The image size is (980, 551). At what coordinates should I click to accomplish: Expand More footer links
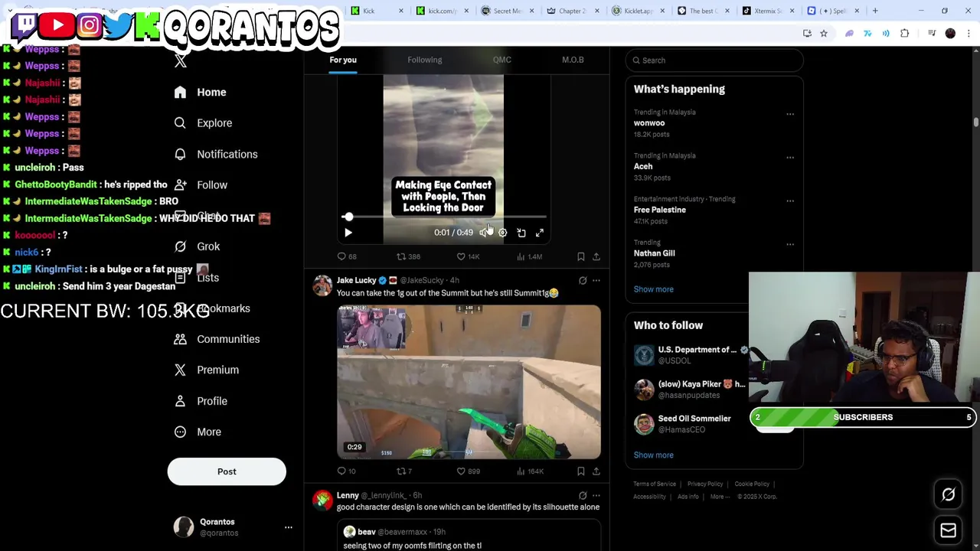pyautogui.click(x=720, y=497)
